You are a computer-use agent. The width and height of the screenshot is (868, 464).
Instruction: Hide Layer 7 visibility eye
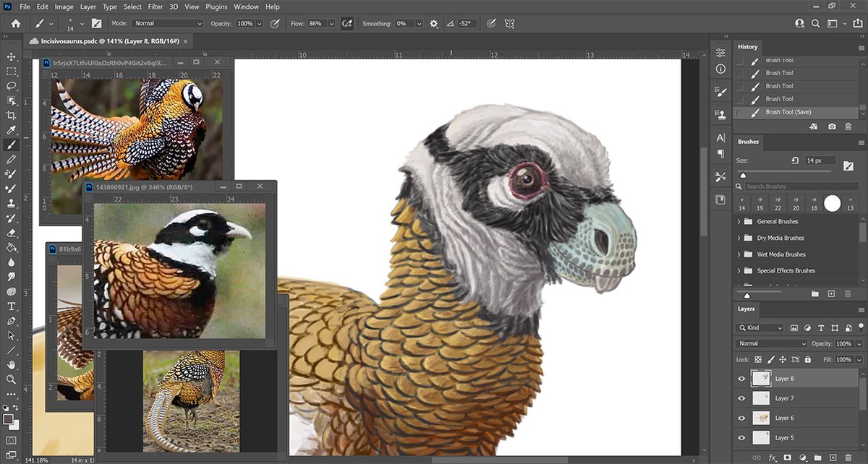tap(741, 398)
